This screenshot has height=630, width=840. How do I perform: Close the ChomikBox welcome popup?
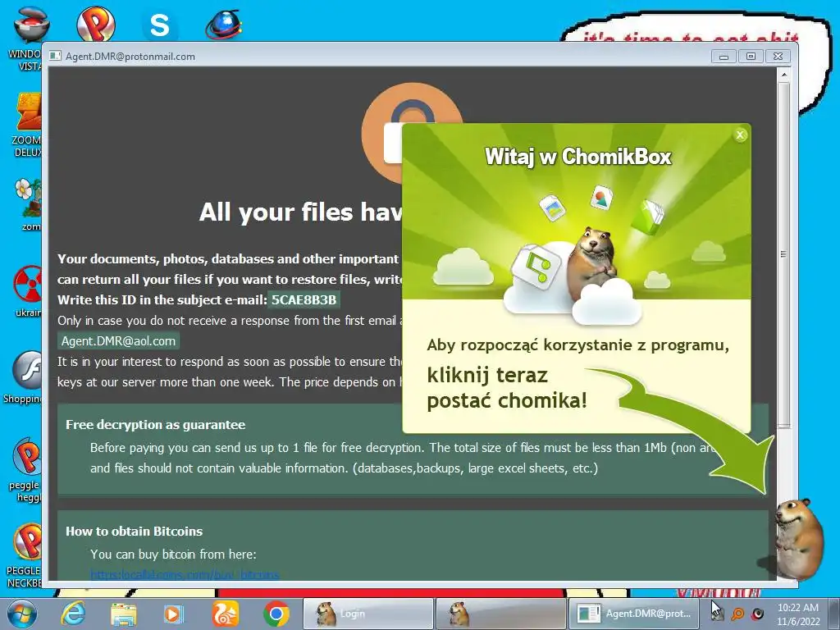coord(740,135)
